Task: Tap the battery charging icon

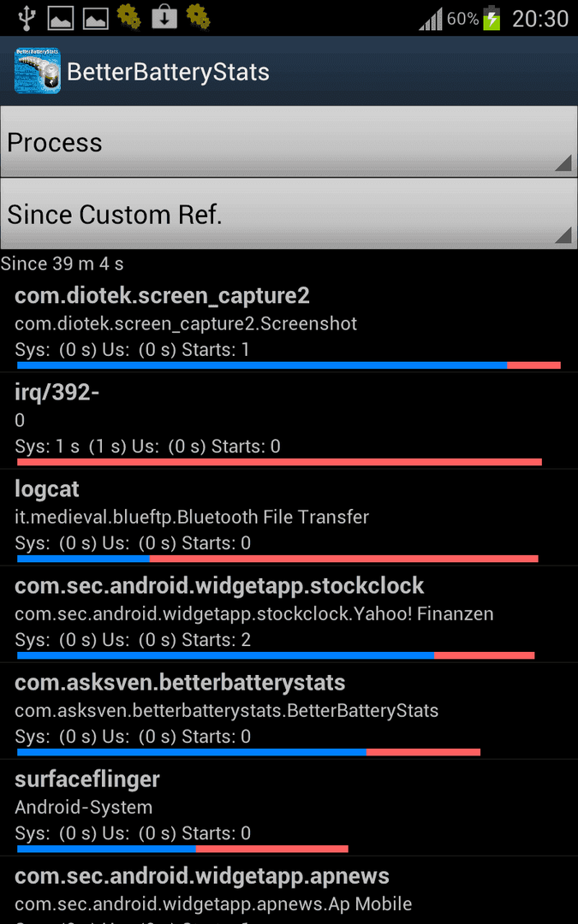Action: click(492, 18)
